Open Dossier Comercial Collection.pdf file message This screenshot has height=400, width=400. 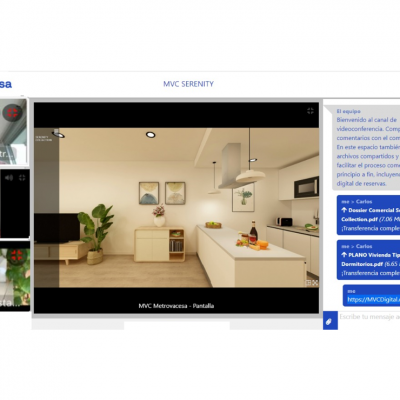(368, 215)
